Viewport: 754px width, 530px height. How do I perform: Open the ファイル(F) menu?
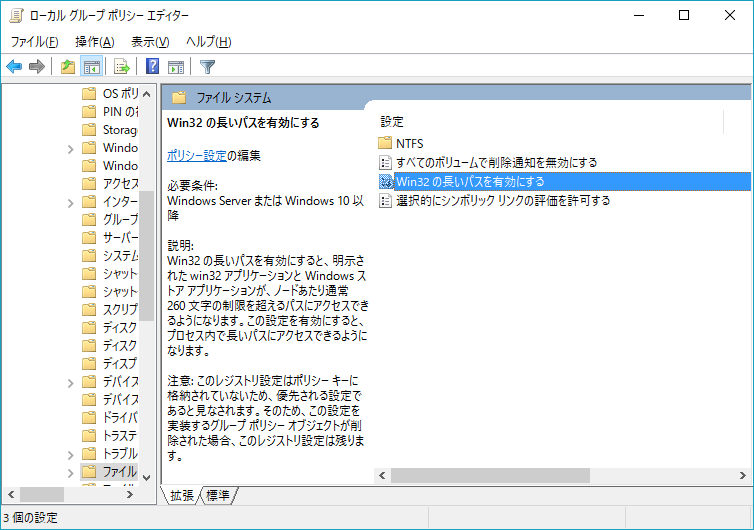pyautogui.click(x=34, y=41)
